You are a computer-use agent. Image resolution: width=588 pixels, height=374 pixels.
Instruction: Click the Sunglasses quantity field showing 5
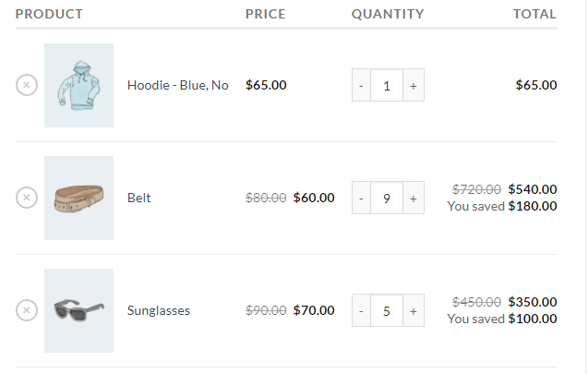[387, 310]
